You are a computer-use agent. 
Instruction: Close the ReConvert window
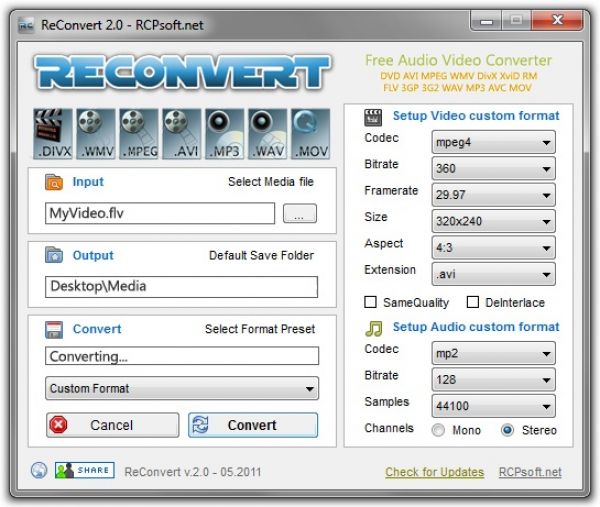click(557, 20)
